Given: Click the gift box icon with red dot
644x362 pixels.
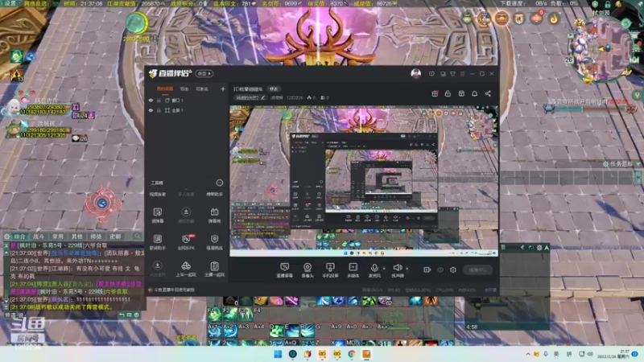Looking at the screenshot, I should [x=435, y=93].
